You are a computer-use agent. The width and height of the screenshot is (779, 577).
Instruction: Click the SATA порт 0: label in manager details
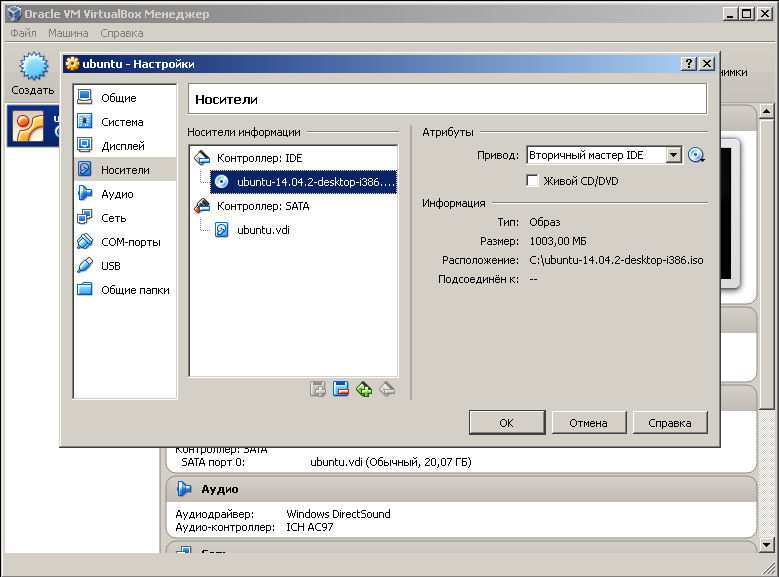coord(213,462)
